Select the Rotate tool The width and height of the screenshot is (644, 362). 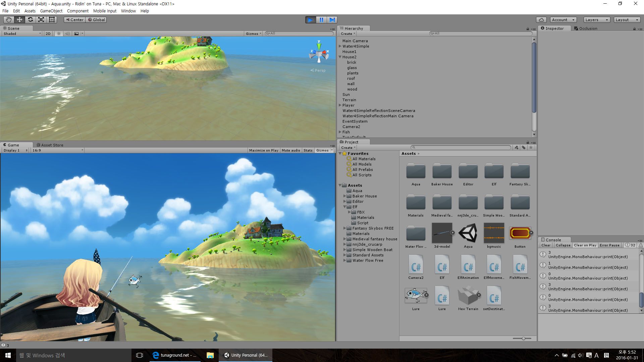(30, 20)
